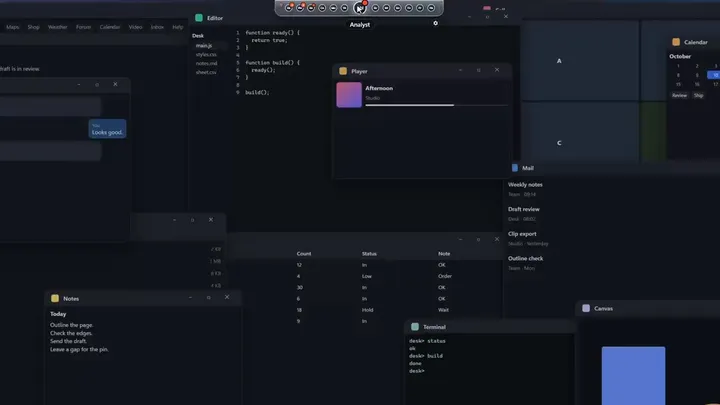Open the Weather menu item
The image size is (720, 405).
tap(57, 27)
